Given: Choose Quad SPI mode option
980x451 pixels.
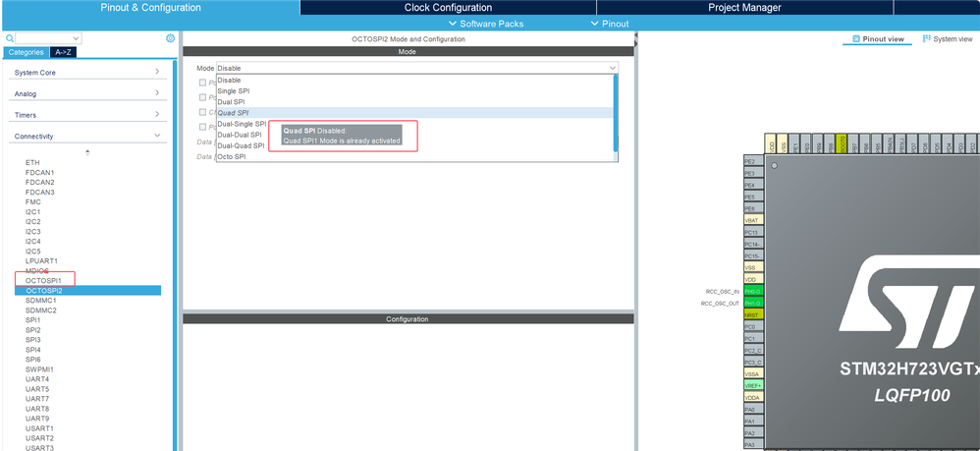Looking at the screenshot, I should (415, 113).
